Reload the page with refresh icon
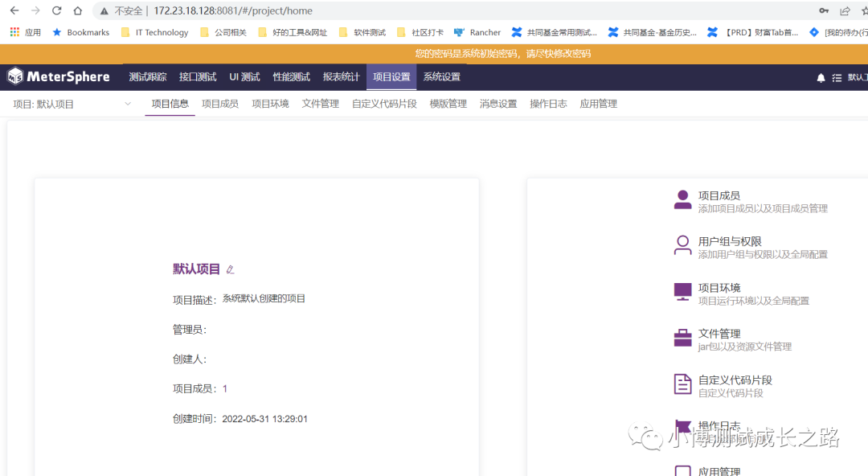Viewport: 868px width, 476px height. (x=56, y=10)
